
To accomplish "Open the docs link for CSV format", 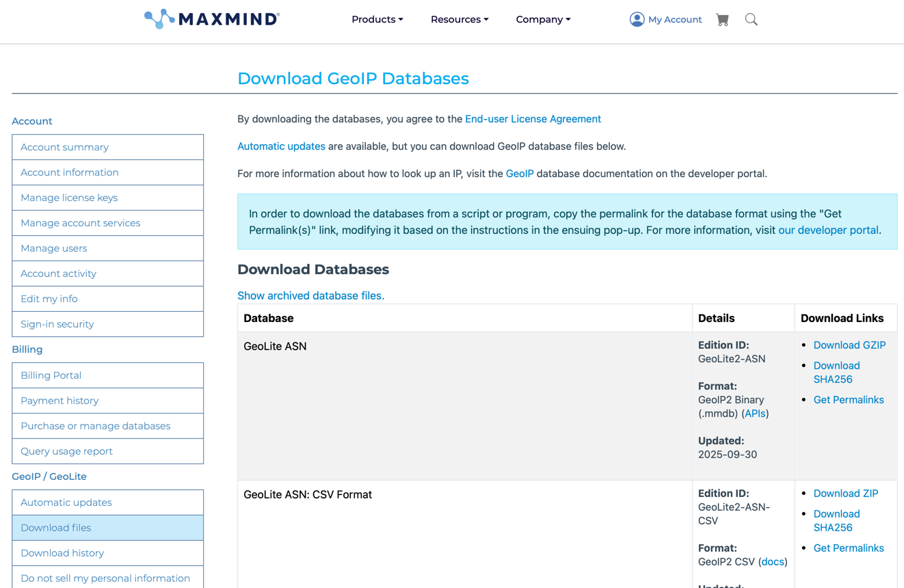I will (x=773, y=562).
